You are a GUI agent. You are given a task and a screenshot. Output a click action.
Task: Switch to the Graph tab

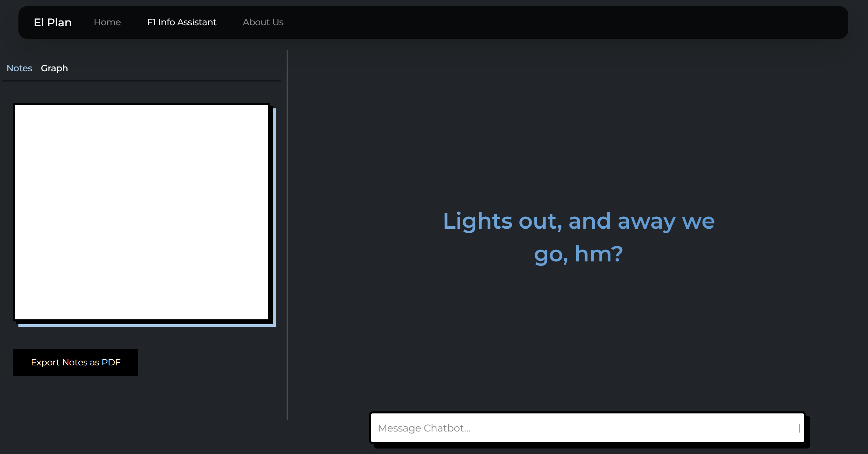pos(54,68)
